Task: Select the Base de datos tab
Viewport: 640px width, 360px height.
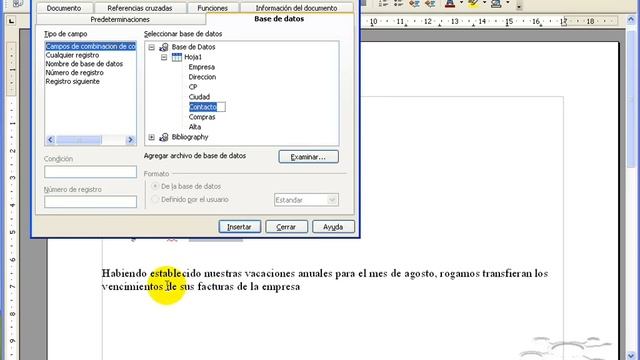Action: pos(279,19)
